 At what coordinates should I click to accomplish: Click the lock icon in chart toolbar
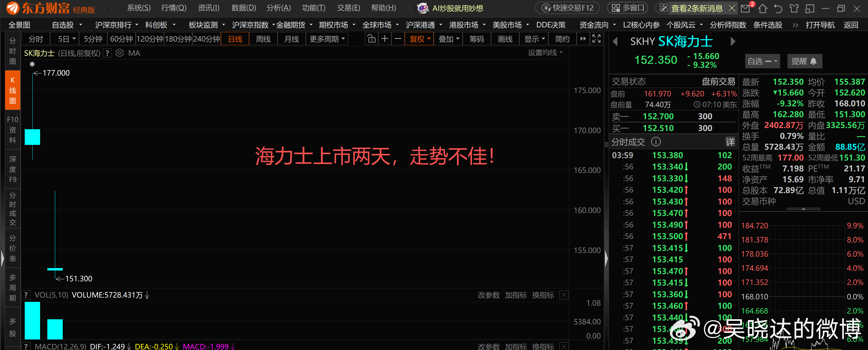[371, 39]
